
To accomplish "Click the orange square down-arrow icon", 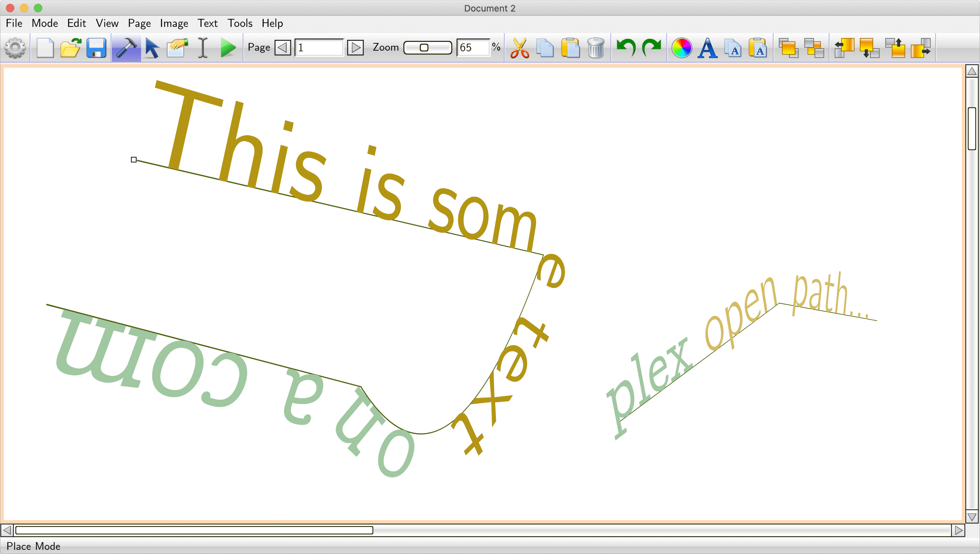I will [870, 48].
